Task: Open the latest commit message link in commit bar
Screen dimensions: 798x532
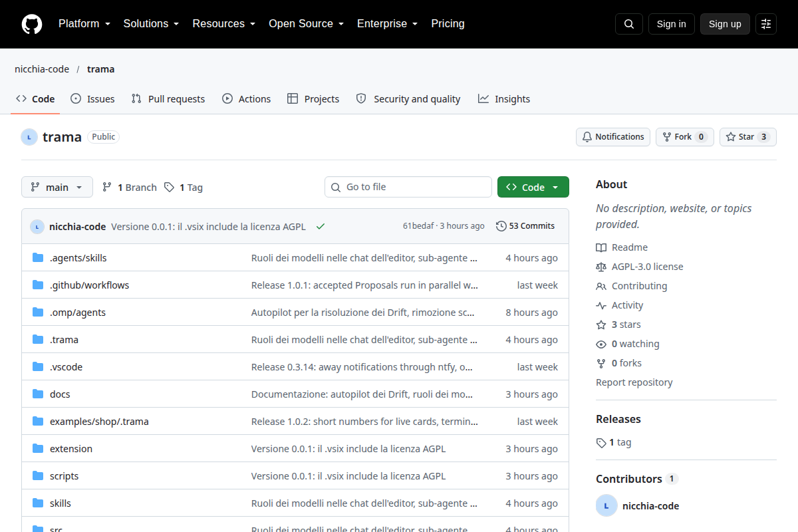Action: coord(208,226)
